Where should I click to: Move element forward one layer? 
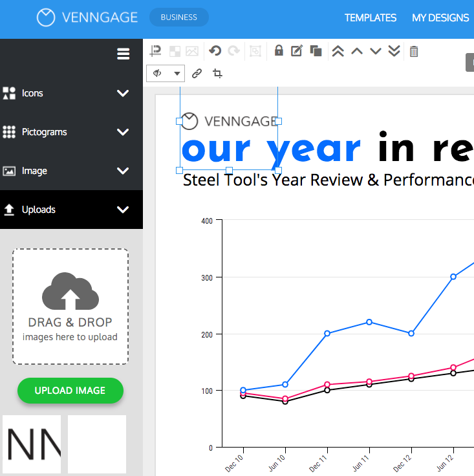pos(356,51)
